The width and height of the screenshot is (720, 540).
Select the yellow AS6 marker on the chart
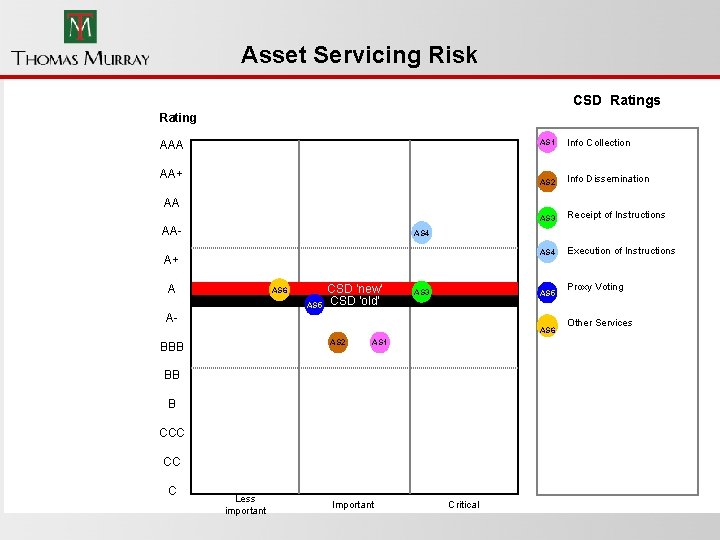click(279, 290)
